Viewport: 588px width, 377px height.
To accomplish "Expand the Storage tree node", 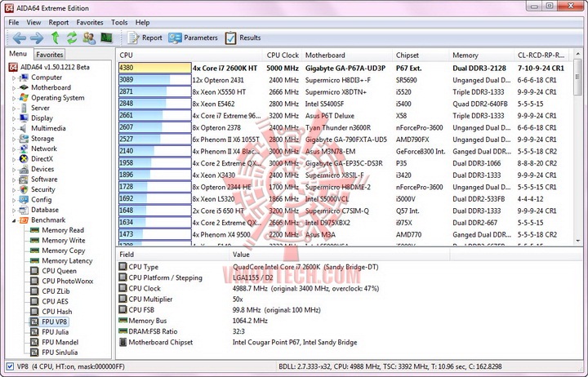I will tap(14, 139).
